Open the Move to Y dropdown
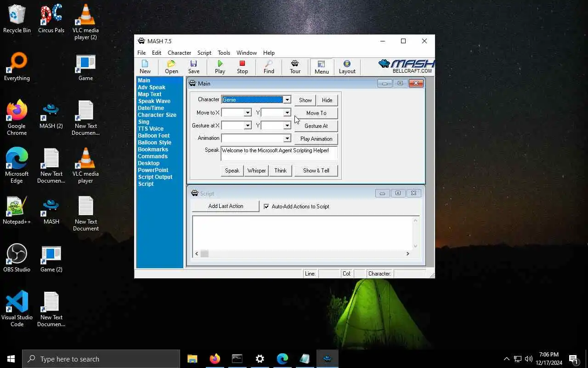The height and width of the screenshot is (368, 588). click(x=287, y=113)
